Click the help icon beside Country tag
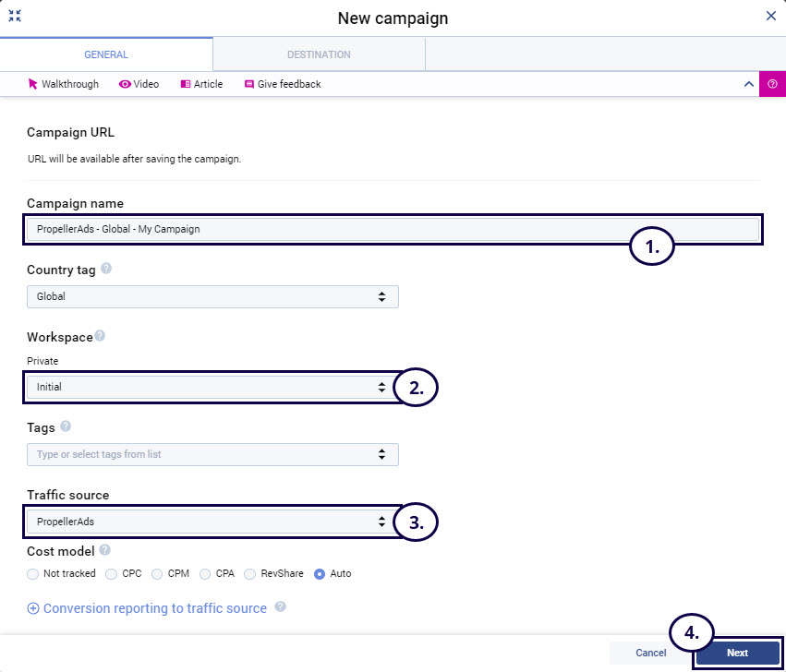The image size is (786, 672). (x=106, y=270)
